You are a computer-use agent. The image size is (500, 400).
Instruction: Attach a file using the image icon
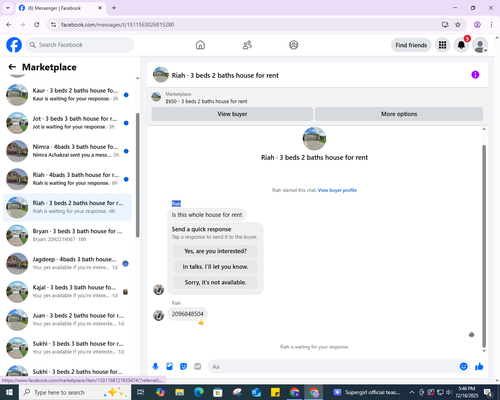click(169, 367)
